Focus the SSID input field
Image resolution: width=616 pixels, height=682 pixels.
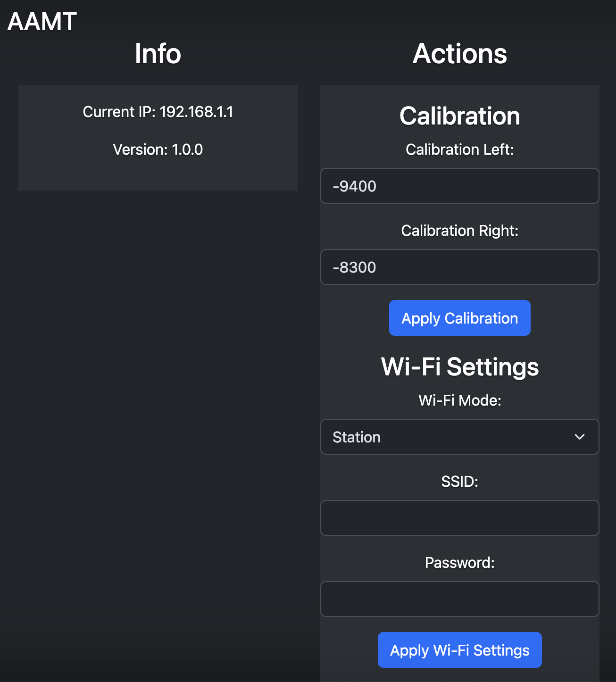pos(459,518)
